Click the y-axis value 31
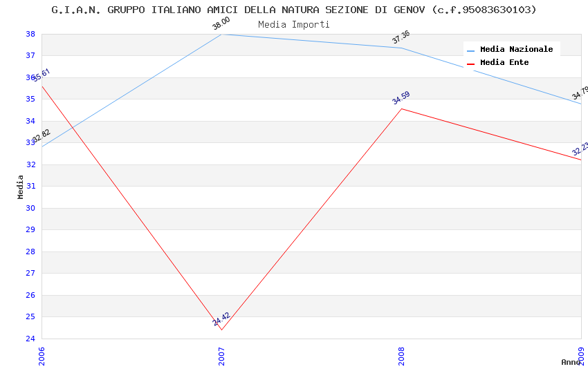The width and height of the screenshot is (588, 380). (30, 186)
